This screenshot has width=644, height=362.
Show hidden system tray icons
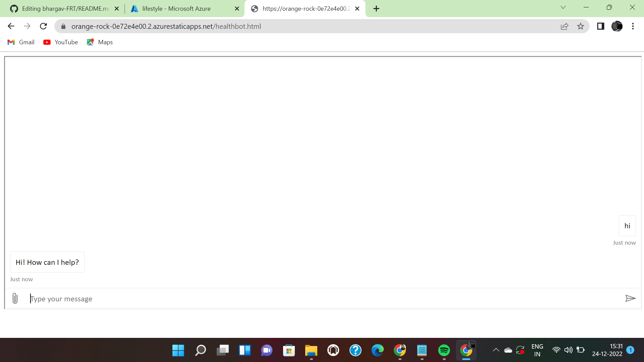click(496, 350)
